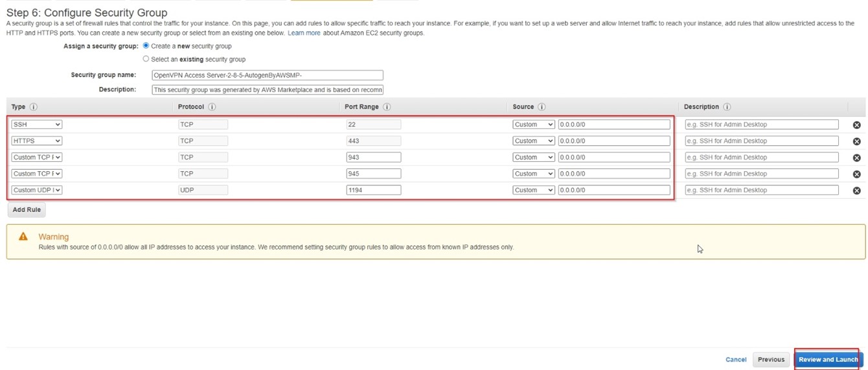This screenshot has height=370, width=868.
Task: Add a description for port 943 rule
Action: 762,157
